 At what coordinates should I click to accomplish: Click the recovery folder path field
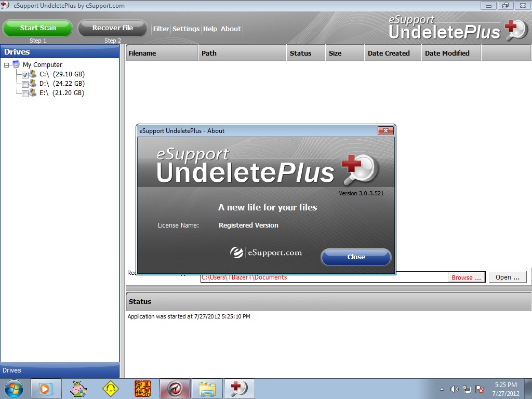click(x=324, y=277)
